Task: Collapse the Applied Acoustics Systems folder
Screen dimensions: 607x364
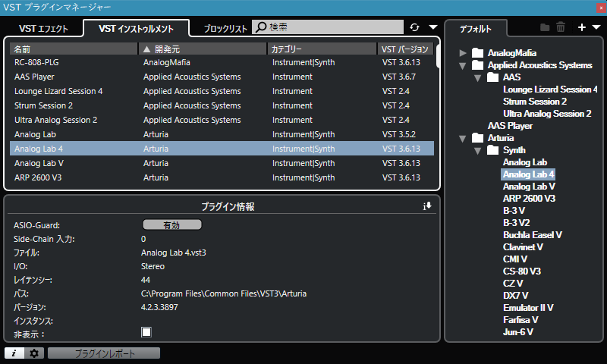Action: tap(463, 65)
